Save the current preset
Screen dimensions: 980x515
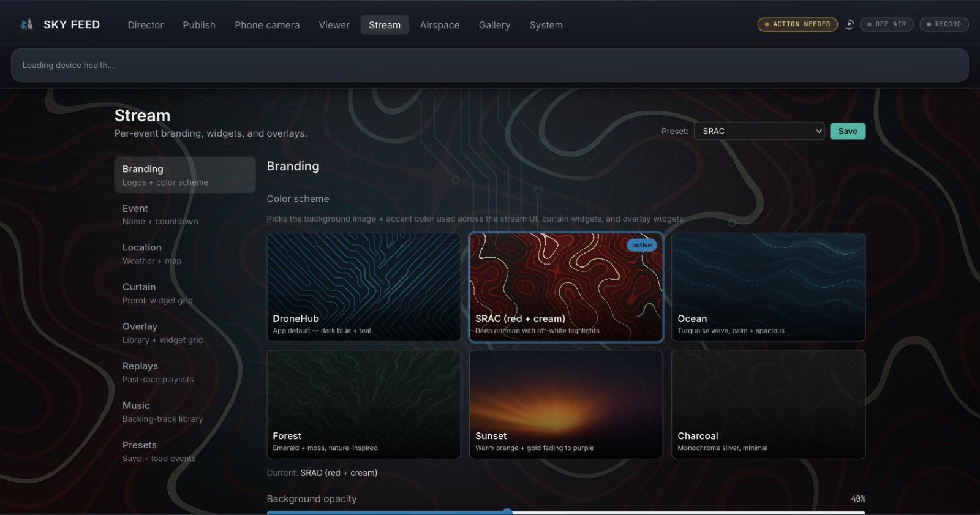coord(848,131)
